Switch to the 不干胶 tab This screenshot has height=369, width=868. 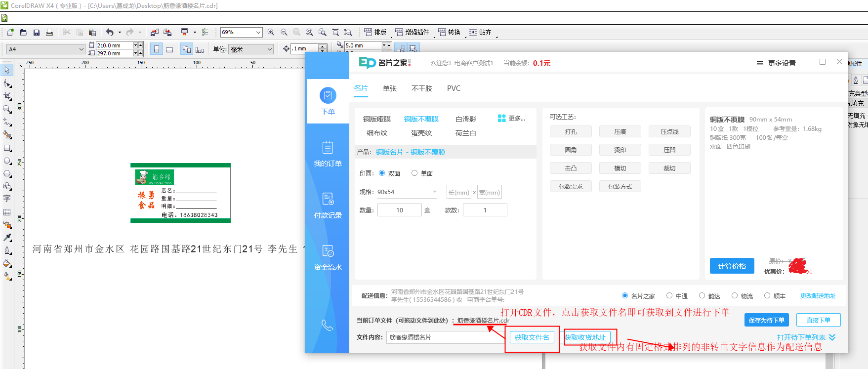point(422,88)
